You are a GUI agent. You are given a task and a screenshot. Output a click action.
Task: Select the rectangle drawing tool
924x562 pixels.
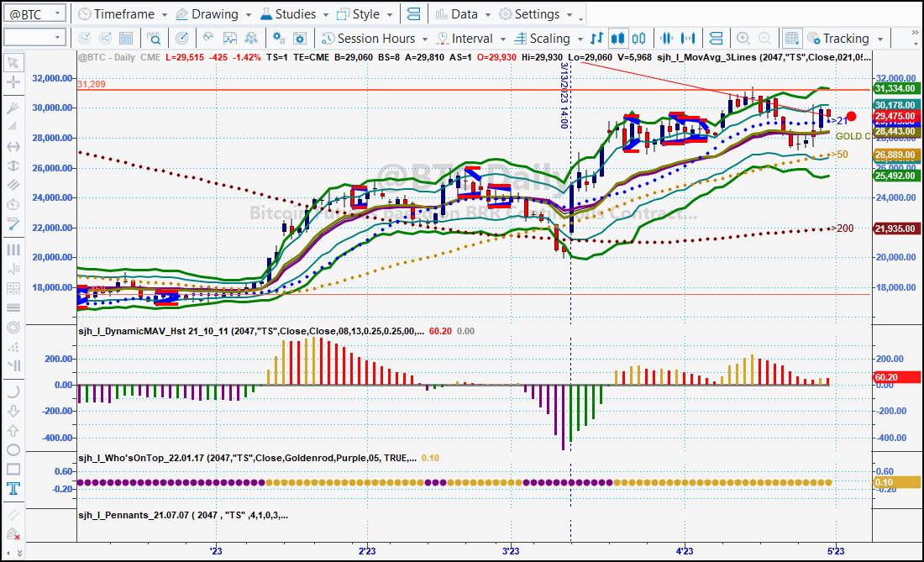coord(13,470)
